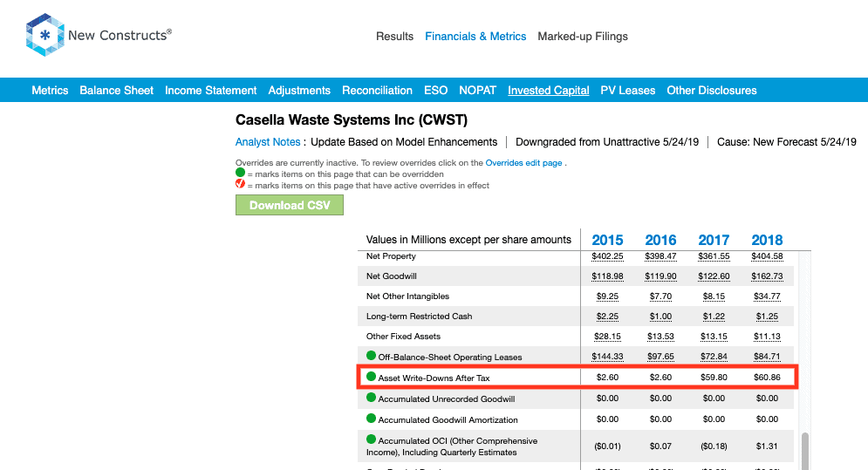Click the 2018 column header
This screenshot has width=868, height=470.
click(767, 240)
